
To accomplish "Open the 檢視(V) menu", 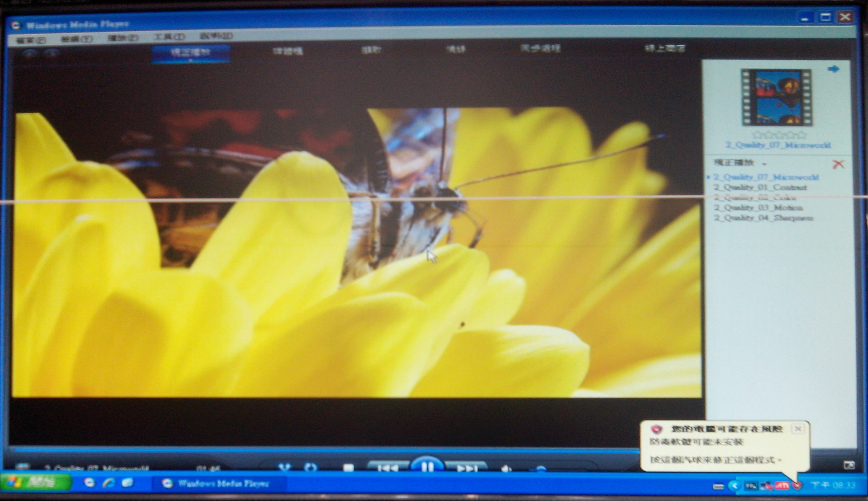I will (77, 39).
